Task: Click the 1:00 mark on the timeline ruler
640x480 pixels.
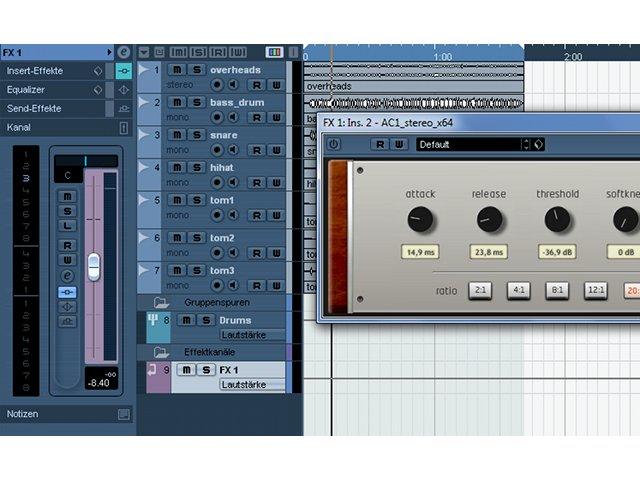Action: coord(443,56)
